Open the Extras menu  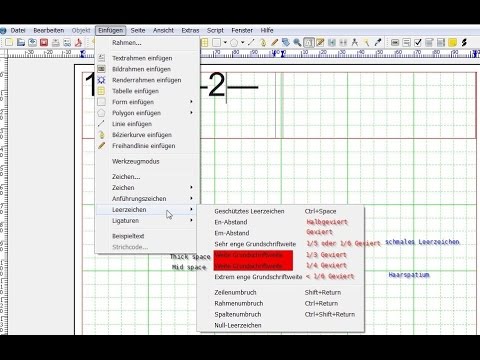[190, 30]
